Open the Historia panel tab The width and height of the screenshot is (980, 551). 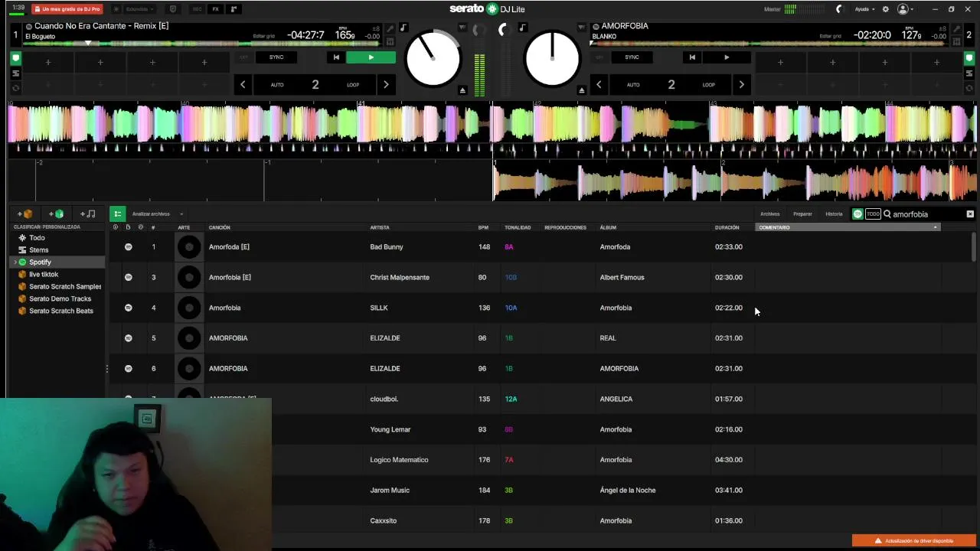[834, 214]
